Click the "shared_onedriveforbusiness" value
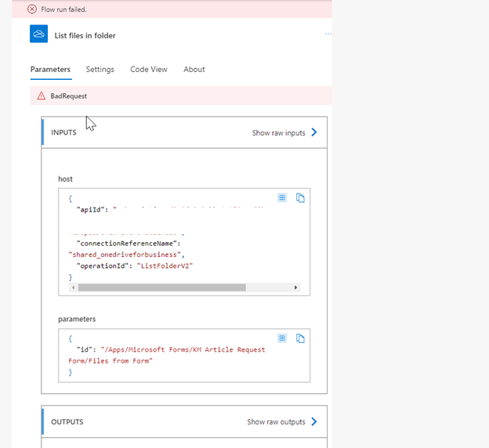 [125, 255]
